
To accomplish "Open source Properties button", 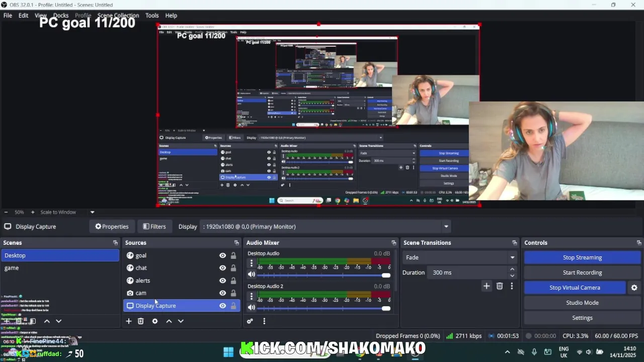I will (x=112, y=227).
